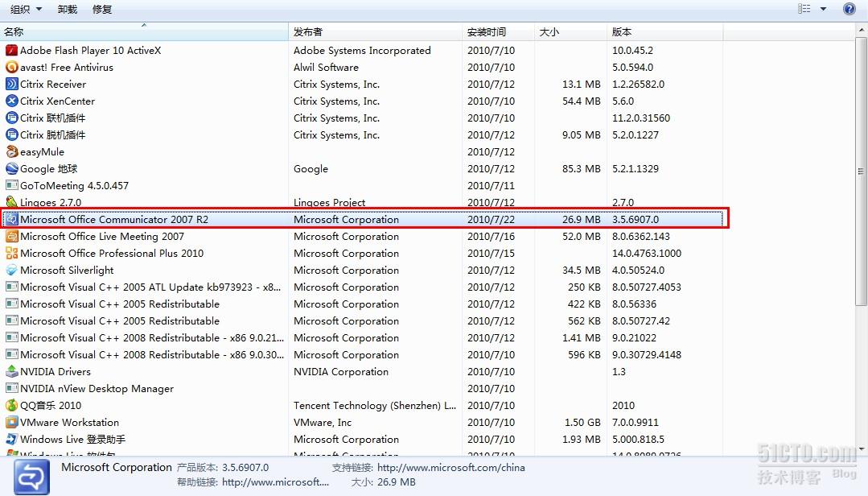Expand the view options dropdown arrow
The image size is (868, 496).
[x=823, y=9]
